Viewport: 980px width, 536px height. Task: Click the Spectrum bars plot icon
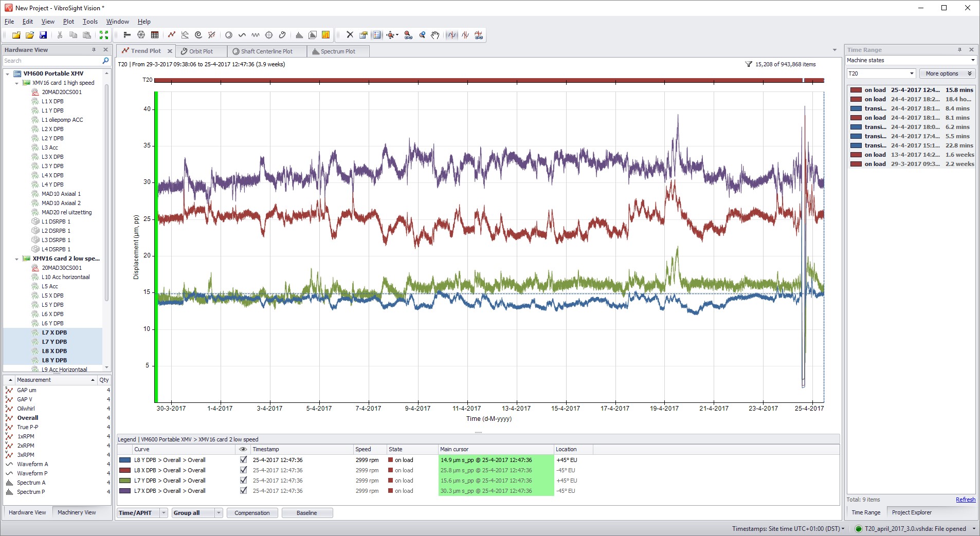click(300, 34)
